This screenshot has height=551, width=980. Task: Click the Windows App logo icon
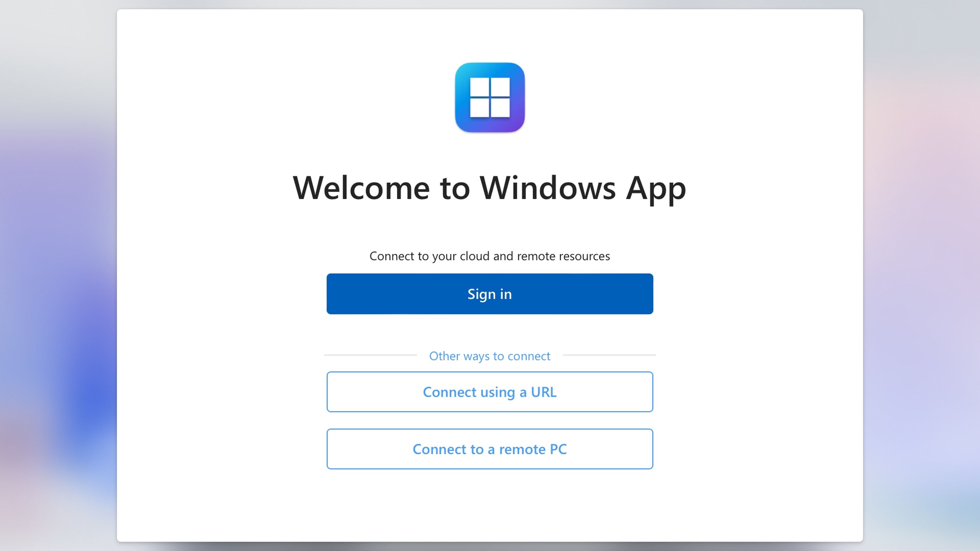(x=490, y=97)
